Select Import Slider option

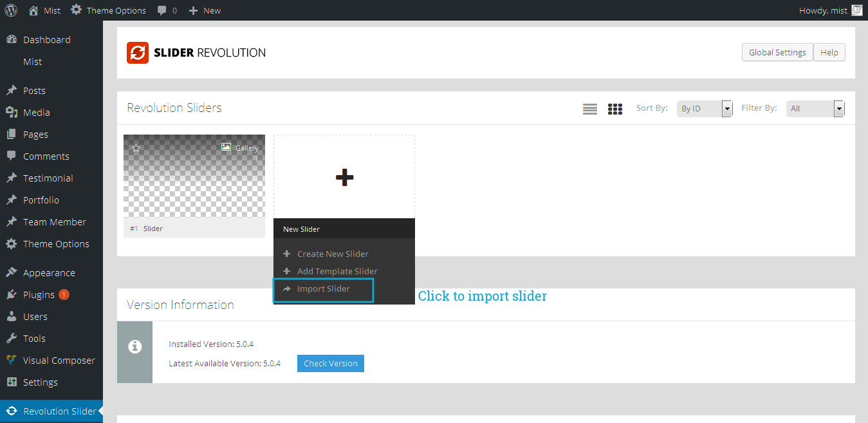point(323,289)
